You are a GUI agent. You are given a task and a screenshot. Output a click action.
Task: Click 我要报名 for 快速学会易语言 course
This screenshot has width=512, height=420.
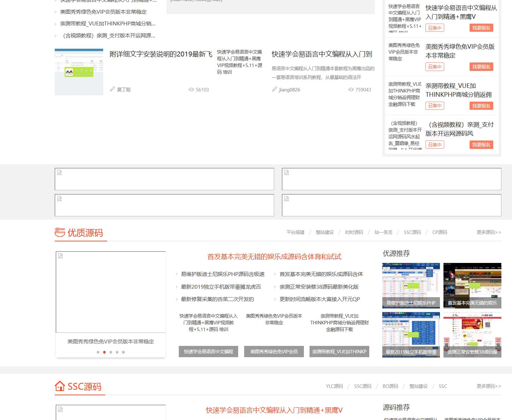click(x=481, y=28)
